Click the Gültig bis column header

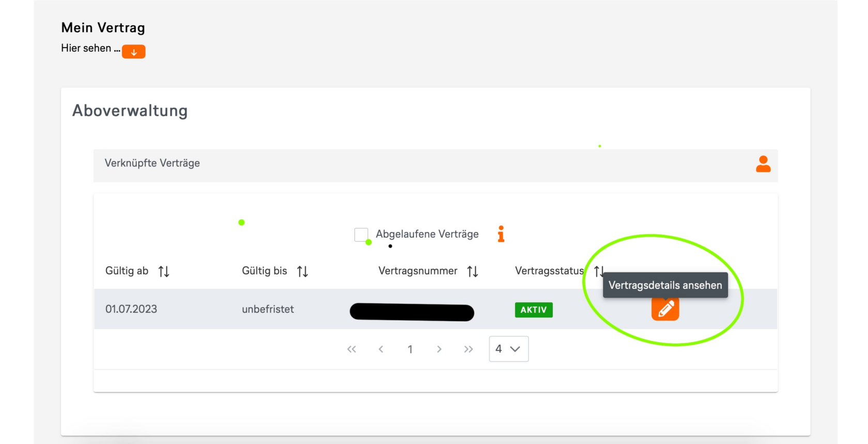coord(265,271)
